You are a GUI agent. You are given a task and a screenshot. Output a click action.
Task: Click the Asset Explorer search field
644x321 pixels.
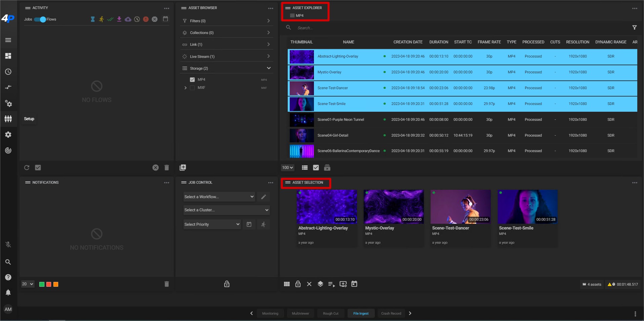[x=460, y=28]
